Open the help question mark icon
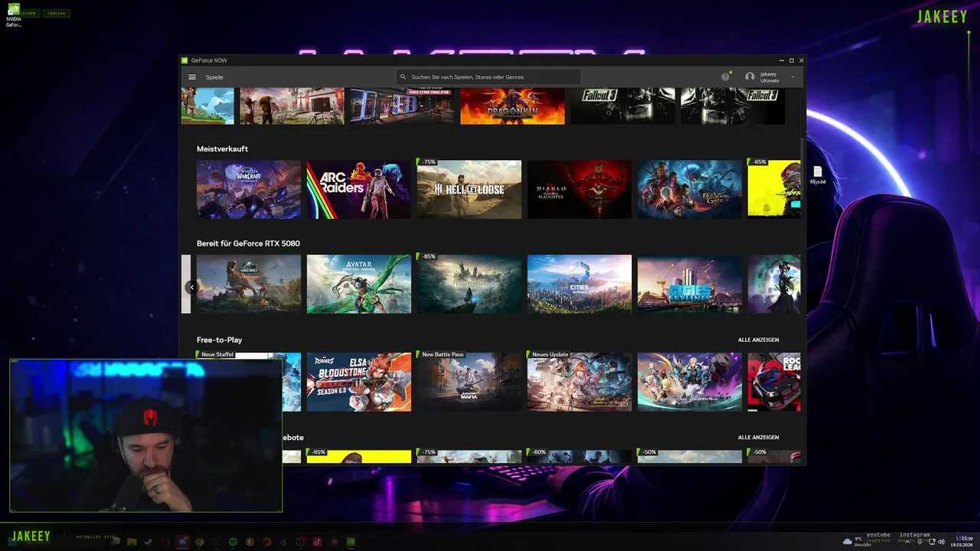Screen dimensions: 980x551 tap(725, 77)
